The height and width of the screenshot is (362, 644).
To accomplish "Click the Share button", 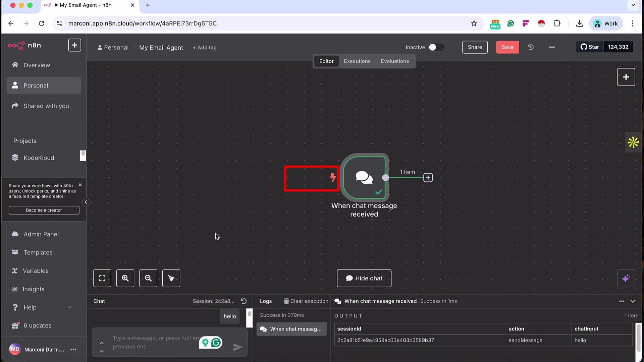I will 475,47.
